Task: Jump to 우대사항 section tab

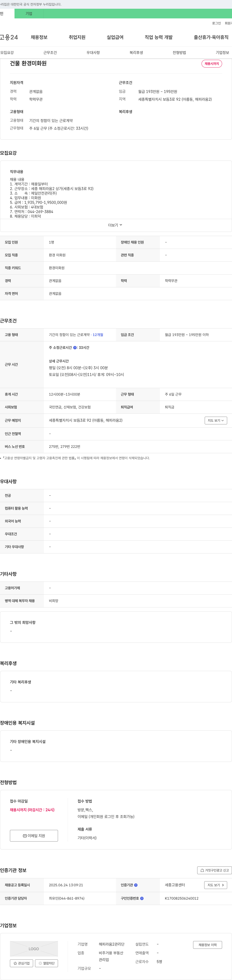Action: [93, 53]
